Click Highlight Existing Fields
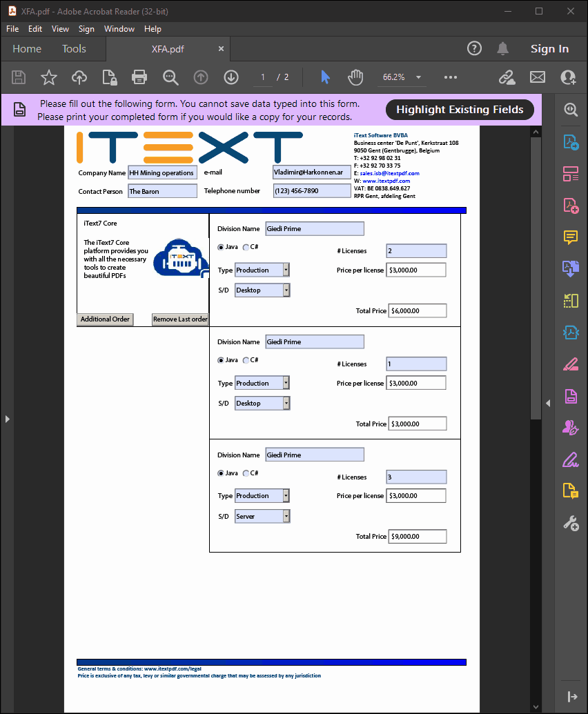The width and height of the screenshot is (588, 714). click(460, 109)
